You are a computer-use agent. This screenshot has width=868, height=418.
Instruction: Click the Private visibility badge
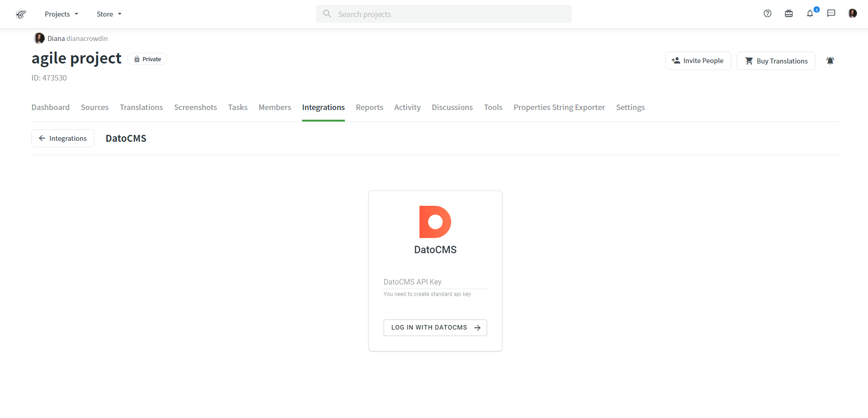click(147, 59)
